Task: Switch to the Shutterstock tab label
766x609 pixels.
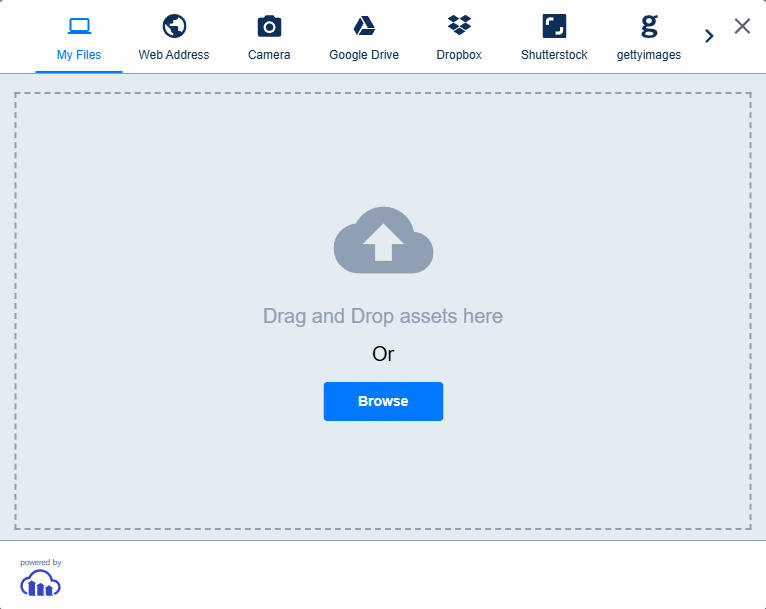Action: tap(554, 55)
